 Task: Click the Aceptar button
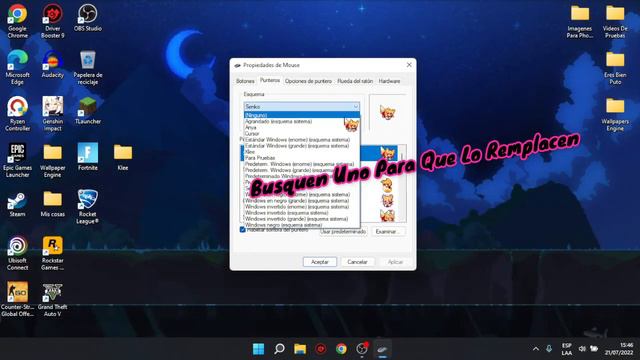(320, 262)
